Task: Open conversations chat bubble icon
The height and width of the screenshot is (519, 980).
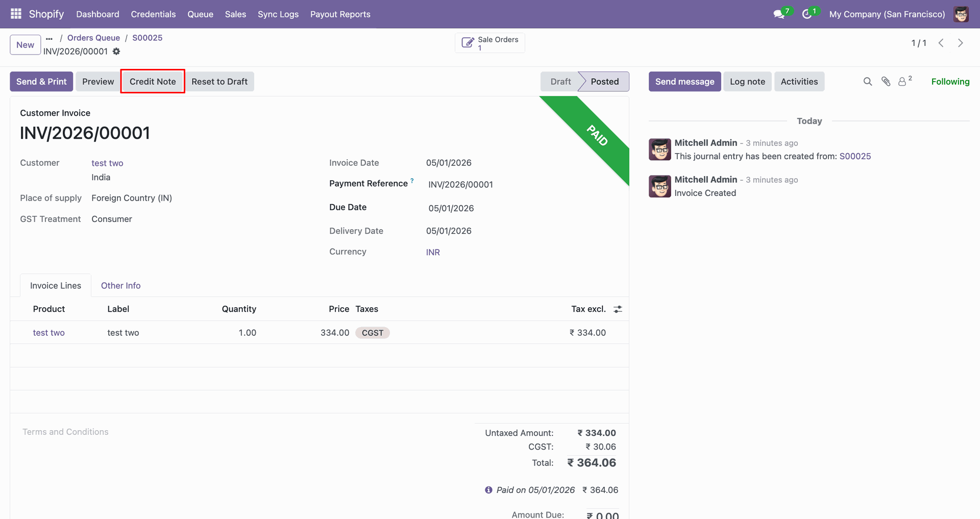Action: click(x=779, y=14)
